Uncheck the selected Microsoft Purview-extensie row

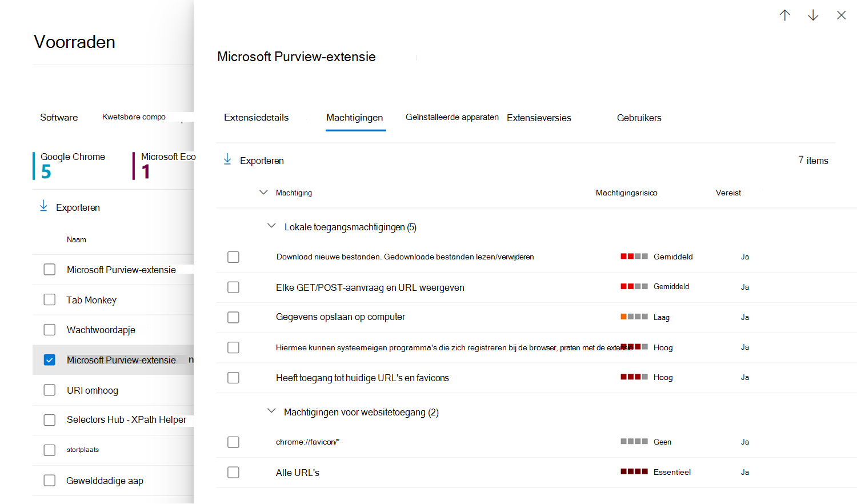click(x=50, y=360)
